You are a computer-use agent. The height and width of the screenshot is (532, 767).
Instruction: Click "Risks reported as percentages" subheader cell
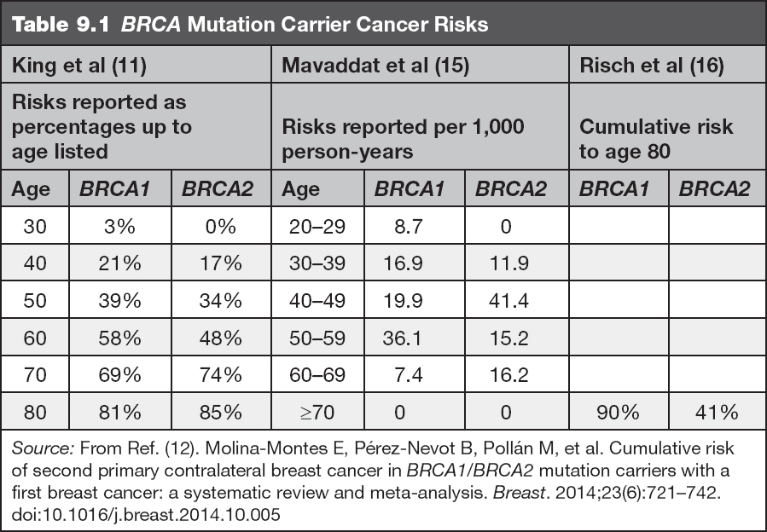point(101,126)
